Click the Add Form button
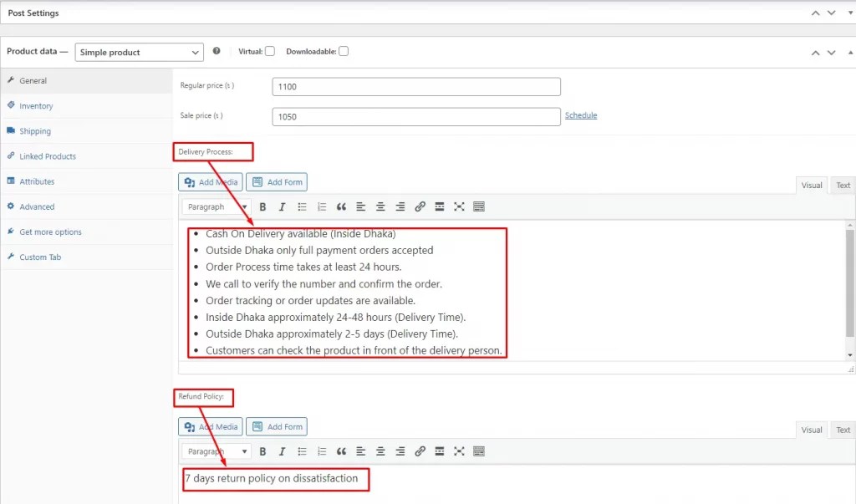 tap(277, 181)
